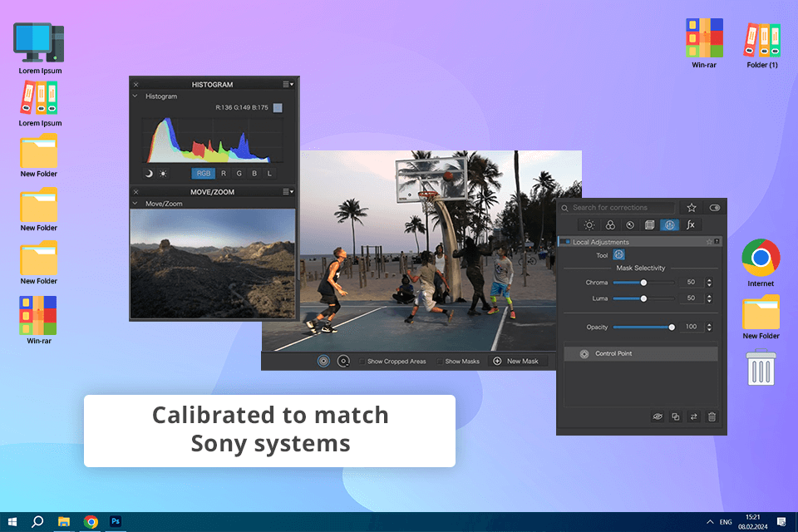Screen dimensions: 798x532
Task: Click the Opacity value field
Action: 691,327
